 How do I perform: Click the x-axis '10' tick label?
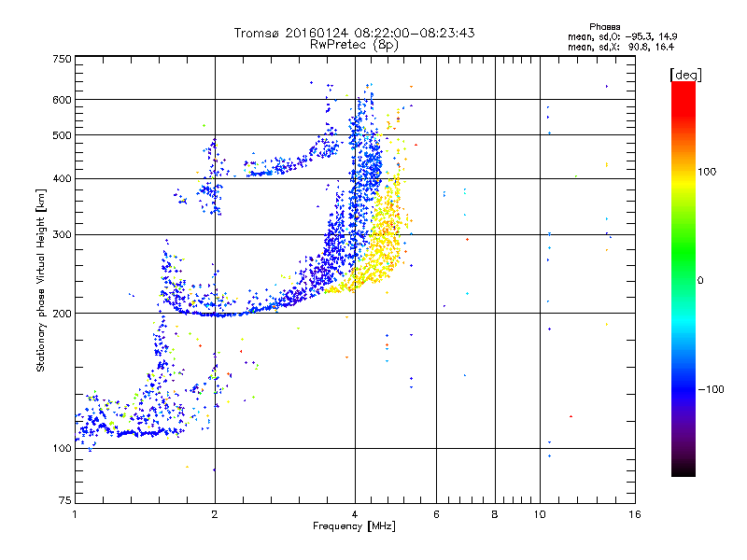click(x=540, y=514)
